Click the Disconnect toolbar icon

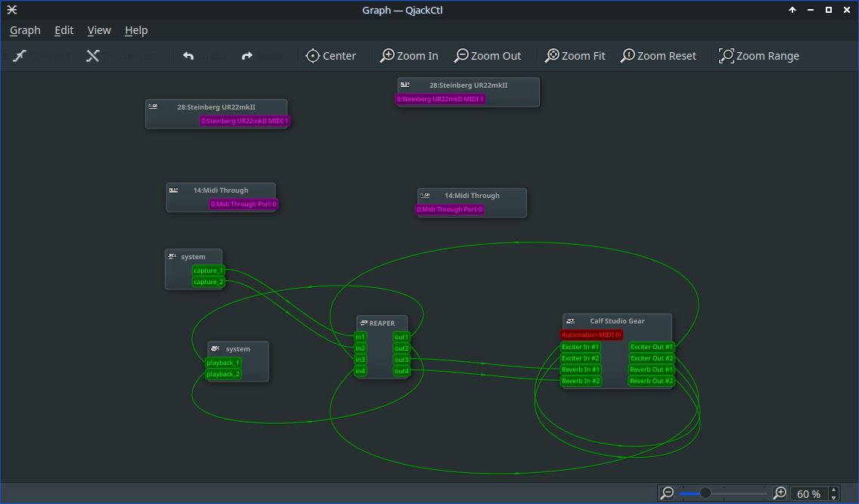click(x=92, y=56)
